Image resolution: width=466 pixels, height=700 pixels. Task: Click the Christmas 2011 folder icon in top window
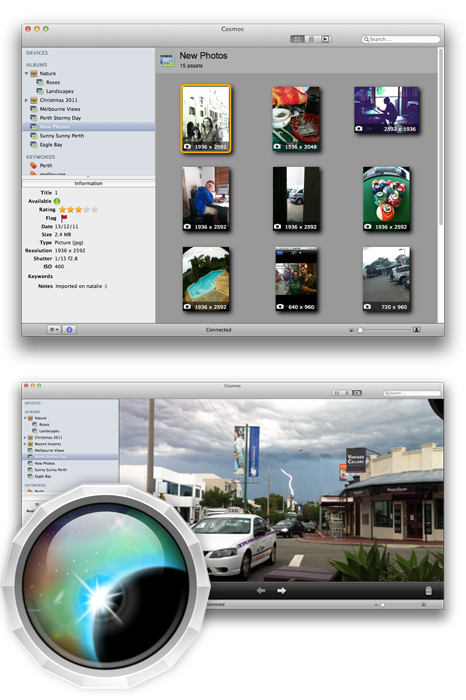click(x=33, y=100)
